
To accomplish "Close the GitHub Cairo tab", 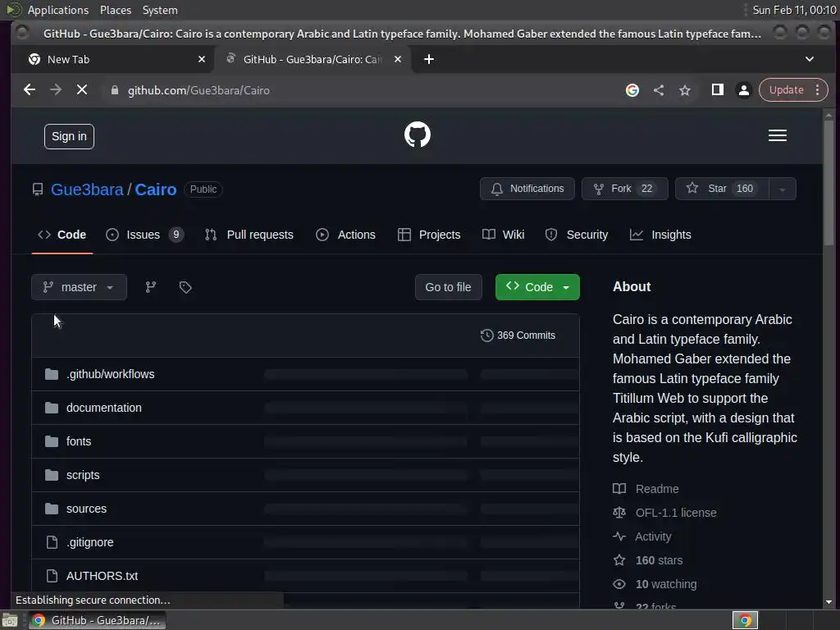I will point(398,59).
